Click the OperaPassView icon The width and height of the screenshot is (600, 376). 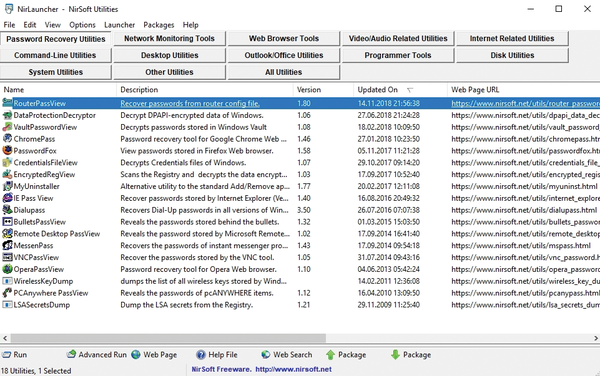pyautogui.click(x=7, y=269)
